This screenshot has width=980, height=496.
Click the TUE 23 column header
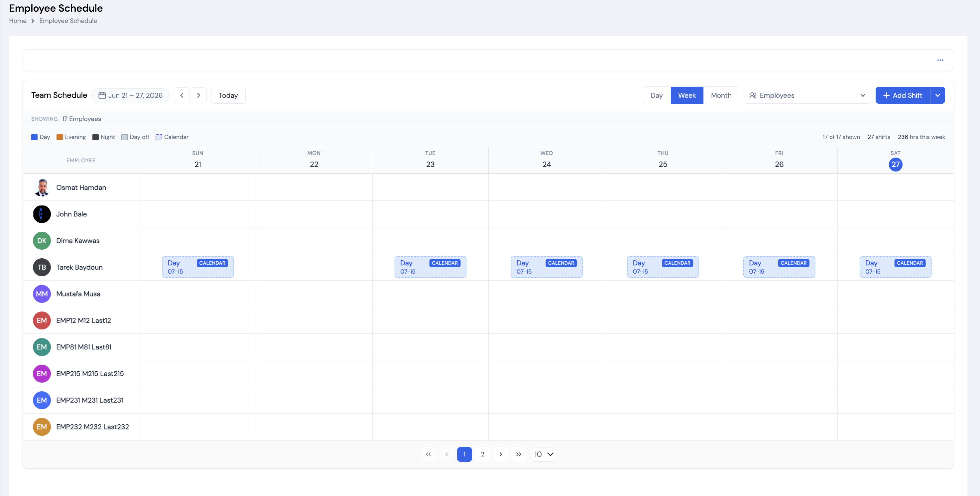[430, 161]
